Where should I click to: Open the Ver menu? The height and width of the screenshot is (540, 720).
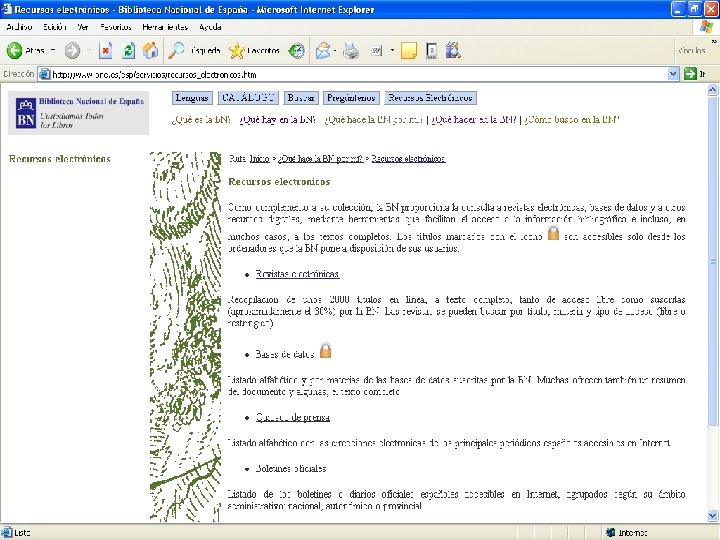pyautogui.click(x=83, y=27)
